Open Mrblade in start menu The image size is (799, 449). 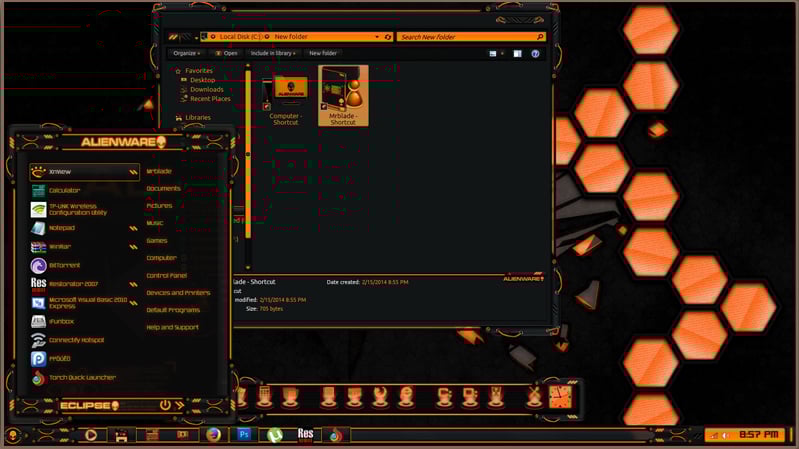pyautogui.click(x=159, y=171)
